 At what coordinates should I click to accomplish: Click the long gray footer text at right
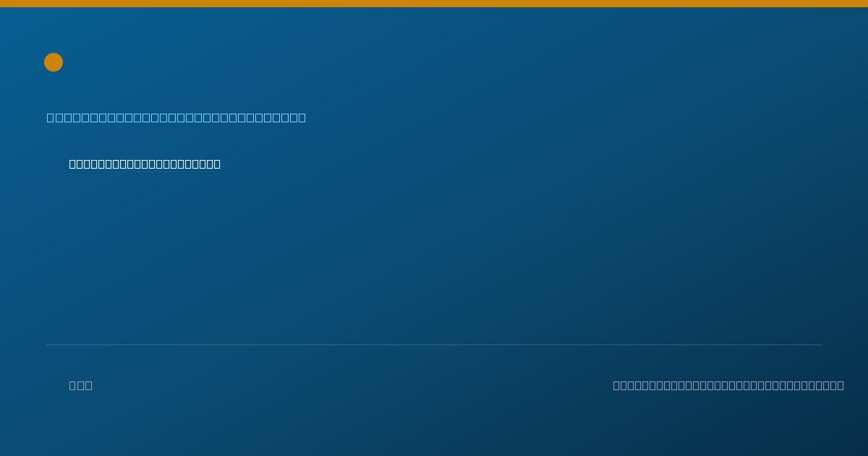728,385
